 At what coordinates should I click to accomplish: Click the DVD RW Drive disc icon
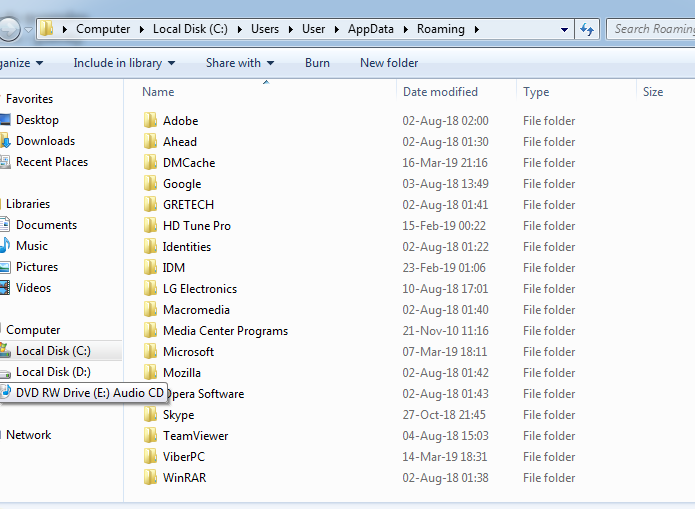[x=6, y=392]
